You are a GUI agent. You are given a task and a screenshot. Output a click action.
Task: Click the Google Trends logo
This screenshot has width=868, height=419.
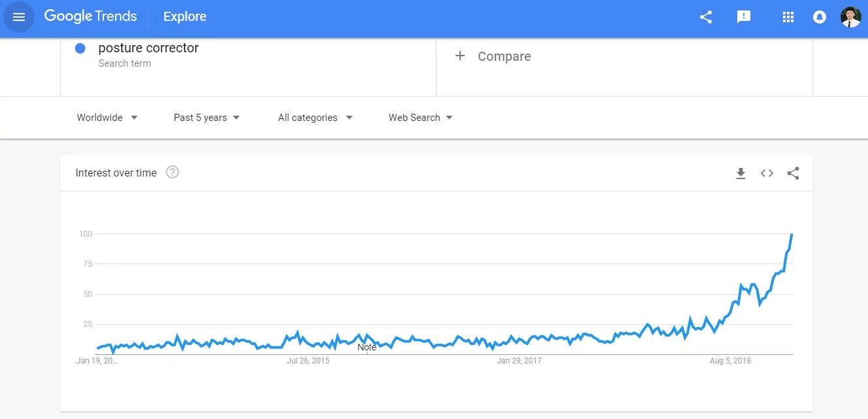pos(90,17)
